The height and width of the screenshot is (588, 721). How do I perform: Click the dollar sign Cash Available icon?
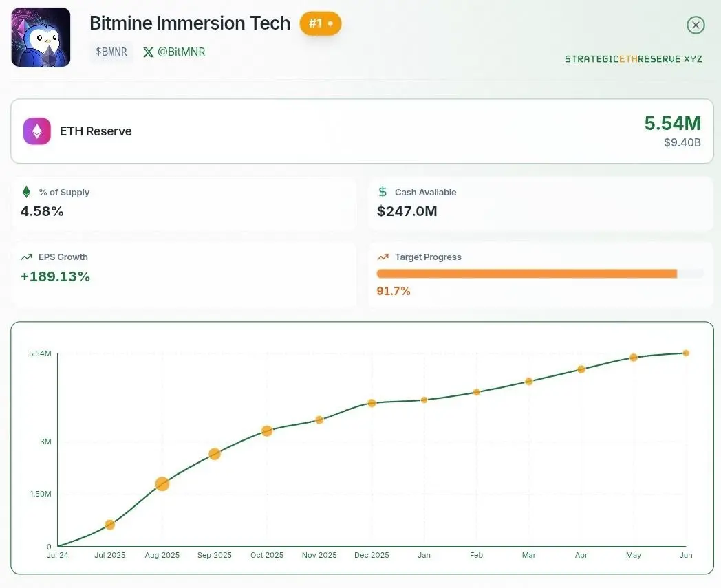point(383,192)
